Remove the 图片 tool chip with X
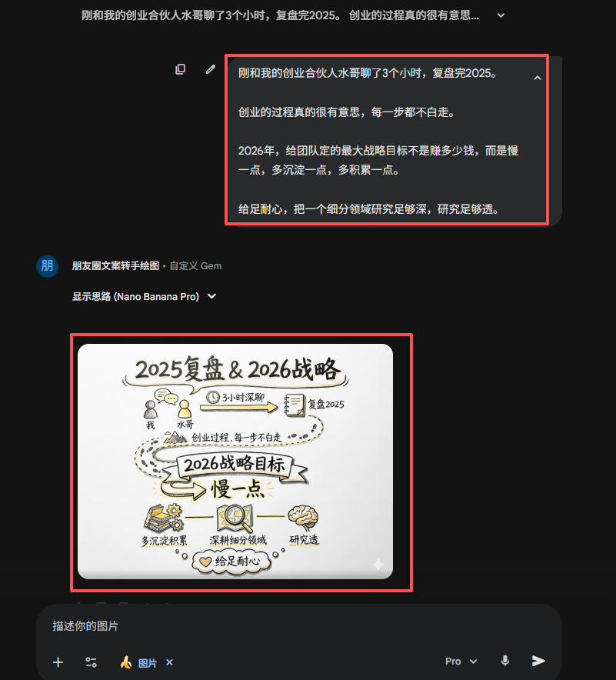The width and height of the screenshot is (616, 680). [x=169, y=662]
